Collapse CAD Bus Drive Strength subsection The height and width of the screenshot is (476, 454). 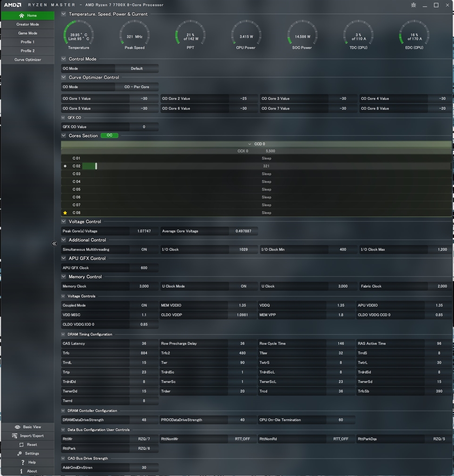[x=63, y=458]
